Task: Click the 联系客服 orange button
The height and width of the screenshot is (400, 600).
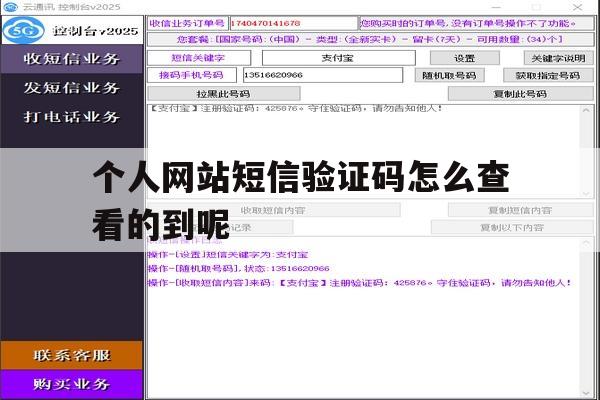Action: 72,355
